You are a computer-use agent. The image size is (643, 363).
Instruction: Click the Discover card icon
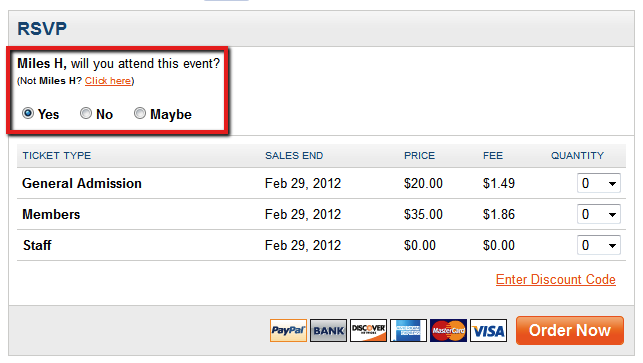click(368, 331)
